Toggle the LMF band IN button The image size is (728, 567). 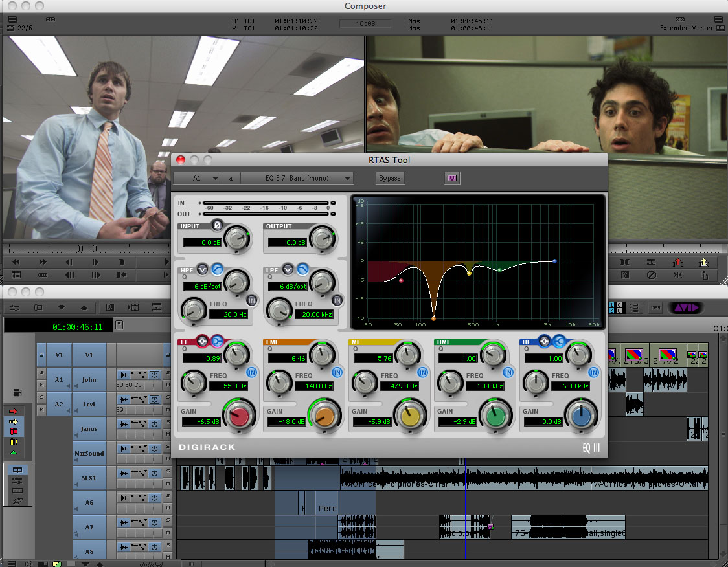pyautogui.click(x=337, y=372)
